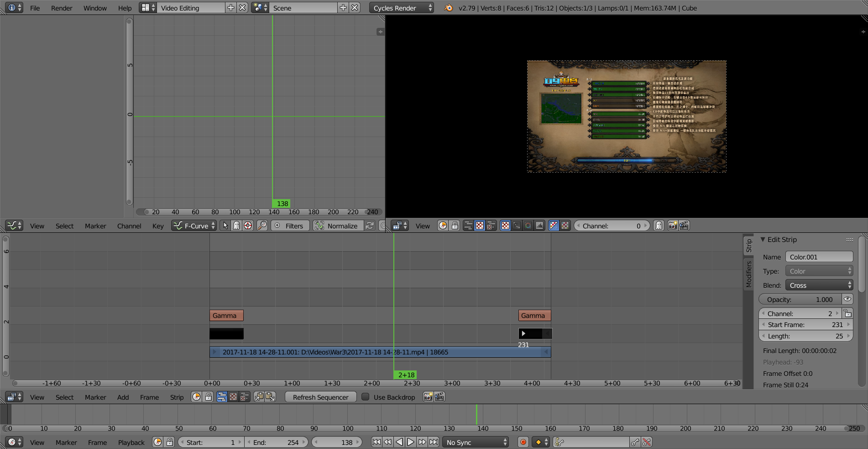868x449 pixels.
Task: Select Alpha Over preview channel icon
Action: click(x=554, y=226)
